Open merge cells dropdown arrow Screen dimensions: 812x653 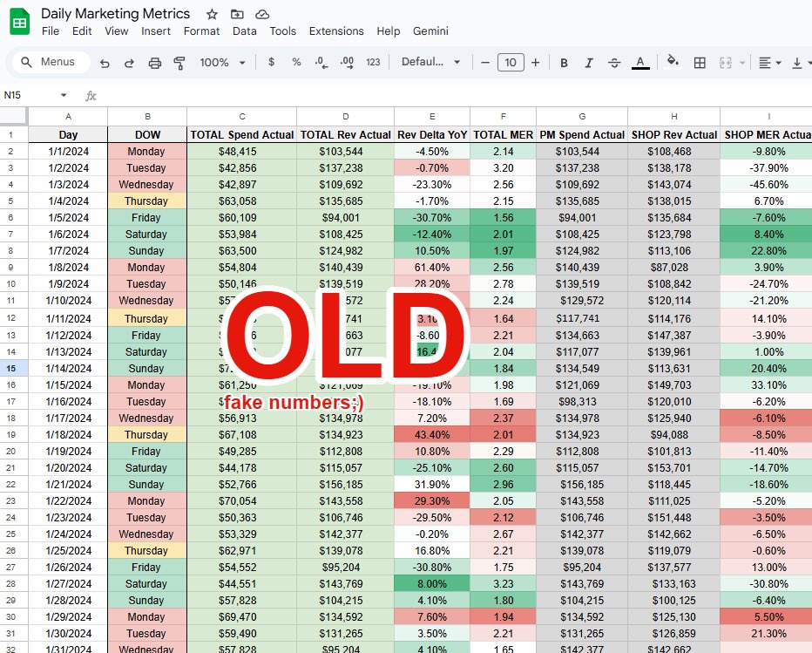741,63
